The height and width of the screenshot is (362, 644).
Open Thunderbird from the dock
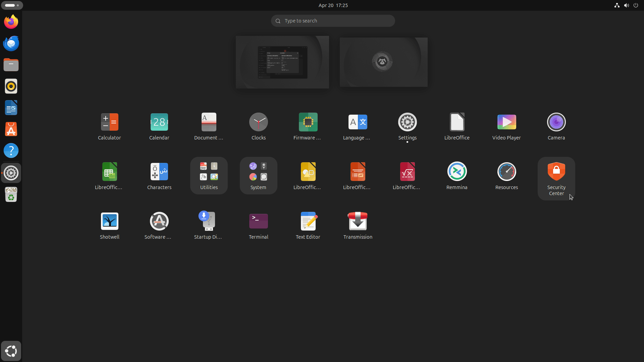pyautogui.click(x=11, y=43)
